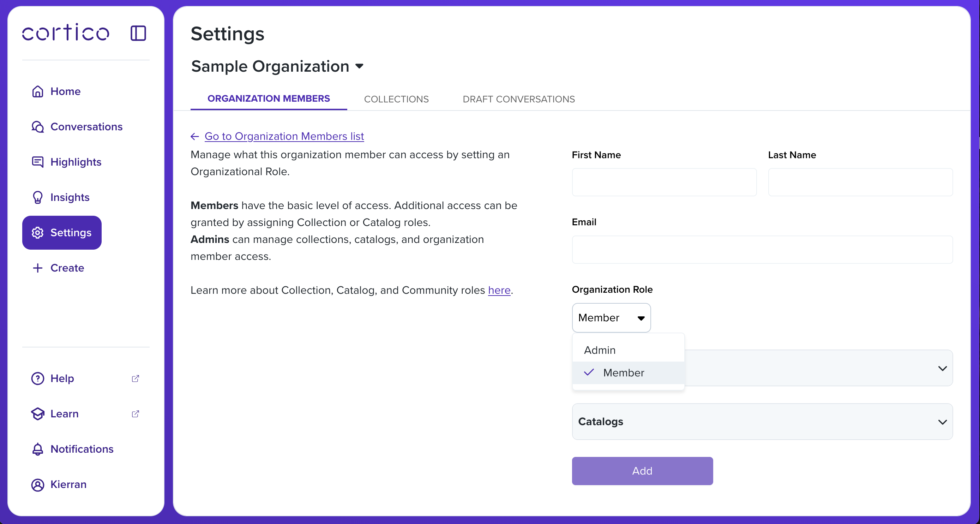Image resolution: width=980 pixels, height=524 pixels.
Task: Open the Kierran profile icon
Action: click(38, 484)
